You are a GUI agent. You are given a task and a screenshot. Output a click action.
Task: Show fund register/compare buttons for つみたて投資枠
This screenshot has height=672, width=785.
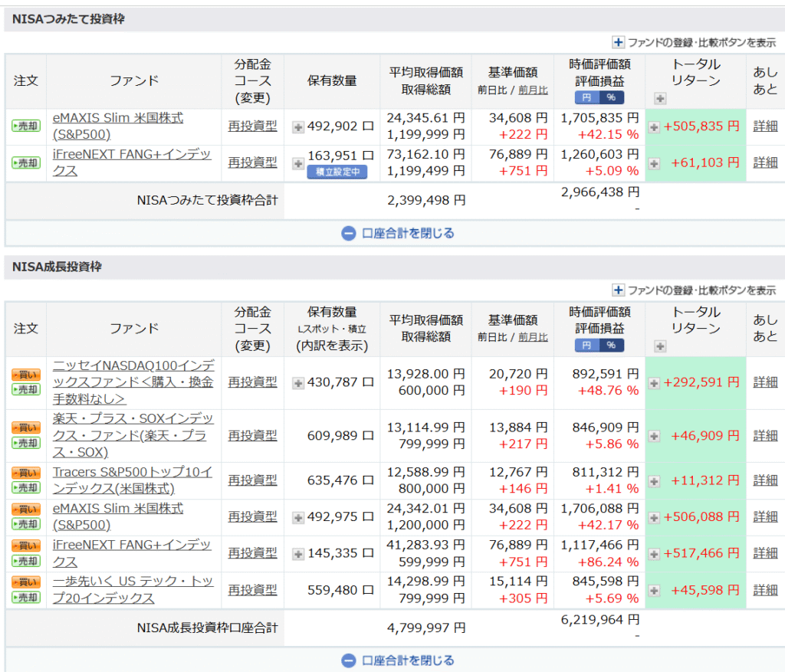[694, 43]
